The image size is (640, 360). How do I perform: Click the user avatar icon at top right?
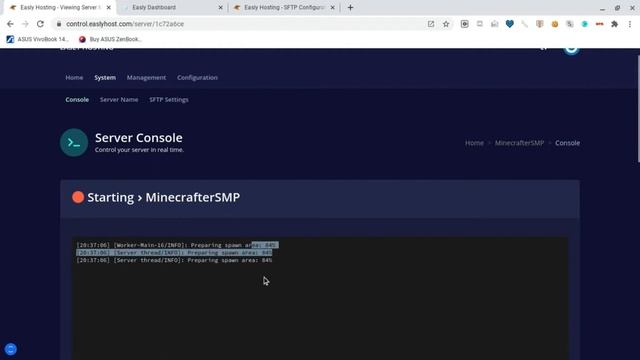(571, 49)
